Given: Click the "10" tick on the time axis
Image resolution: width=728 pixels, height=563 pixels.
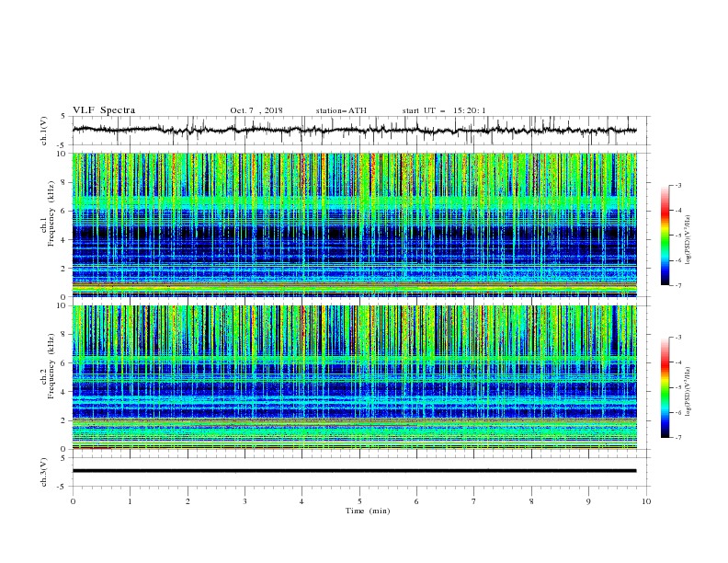Looking at the screenshot, I should coord(646,501).
